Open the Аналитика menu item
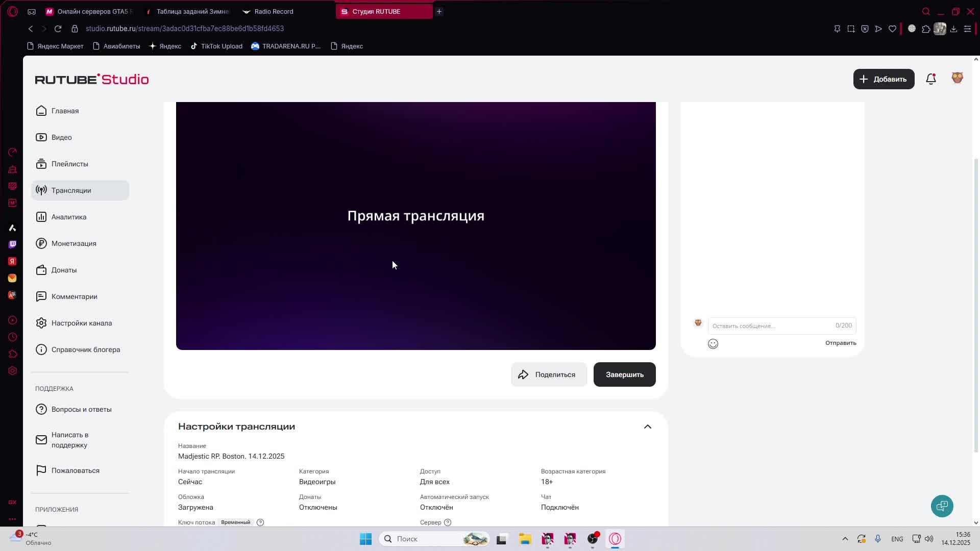This screenshot has height=551, width=980. point(69,217)
